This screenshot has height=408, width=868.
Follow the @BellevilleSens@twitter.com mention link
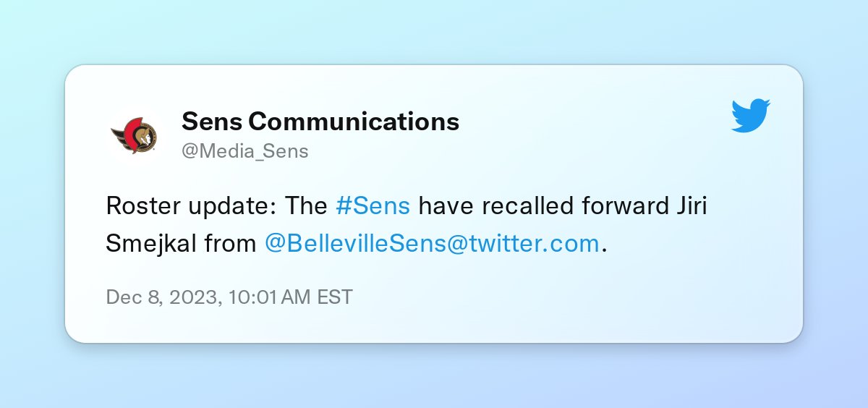pyautogui.click(x=433, y=244)
